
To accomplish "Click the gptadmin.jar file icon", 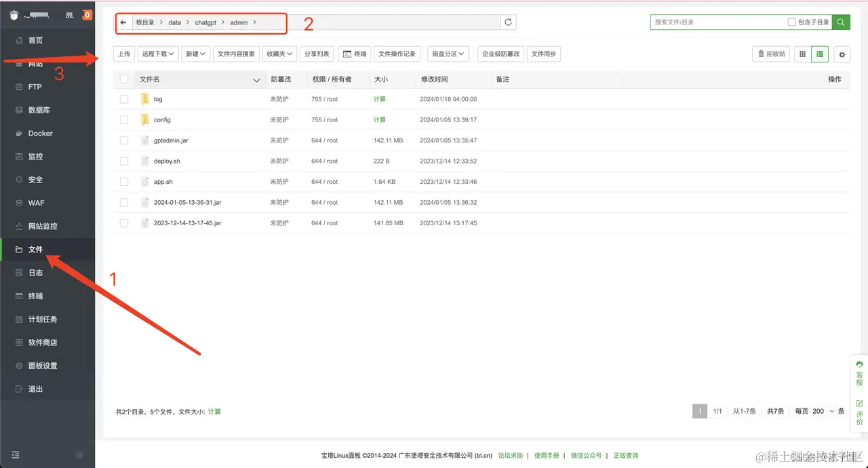I will (x=144, y=140).
